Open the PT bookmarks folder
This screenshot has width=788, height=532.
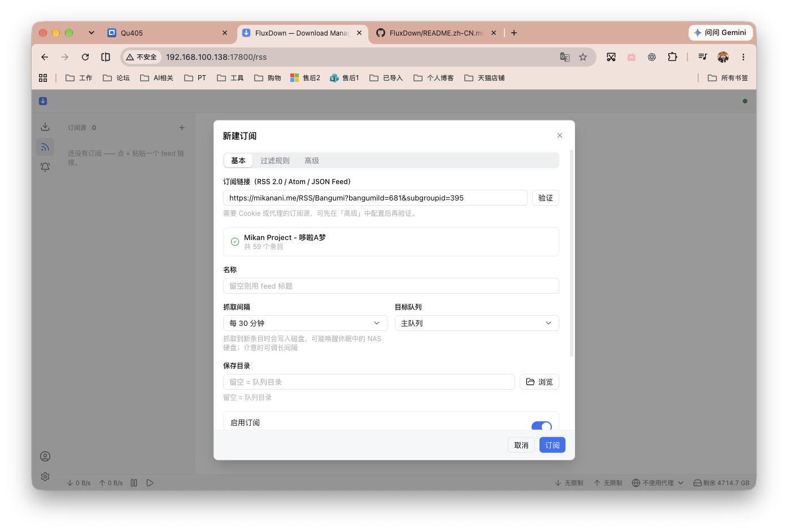click(x=195, y=78)
